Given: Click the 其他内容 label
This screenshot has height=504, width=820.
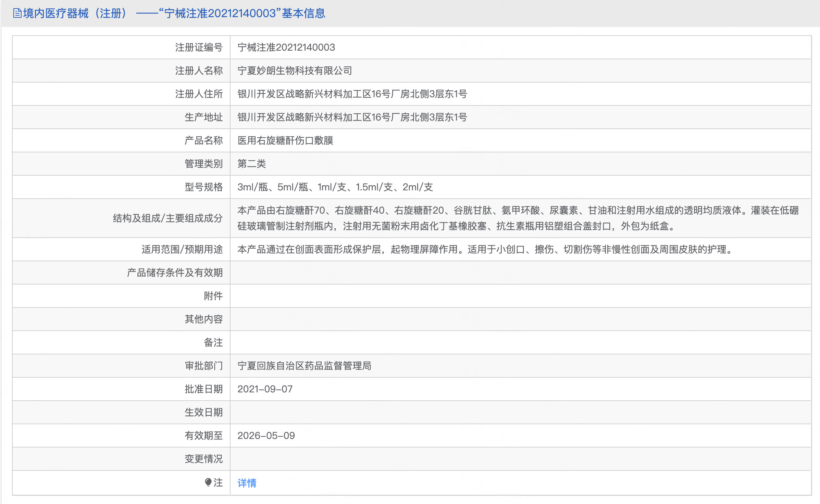Looking at the screenshot, I should [204, 319].
